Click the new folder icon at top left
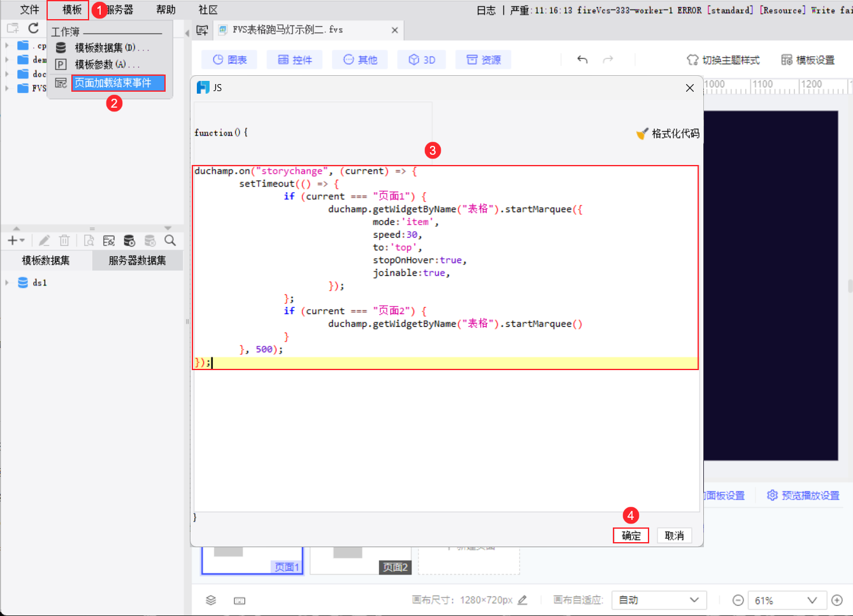The image size is (853, 616). click(x=12, y=28)
